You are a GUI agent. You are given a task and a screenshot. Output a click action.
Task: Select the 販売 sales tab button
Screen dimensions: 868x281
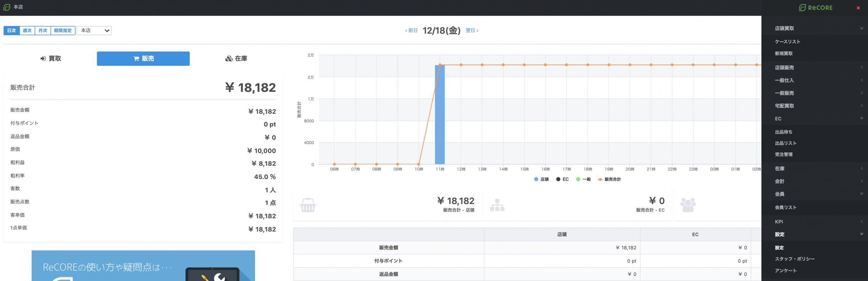pyautogui.click(x=143, y=59)
